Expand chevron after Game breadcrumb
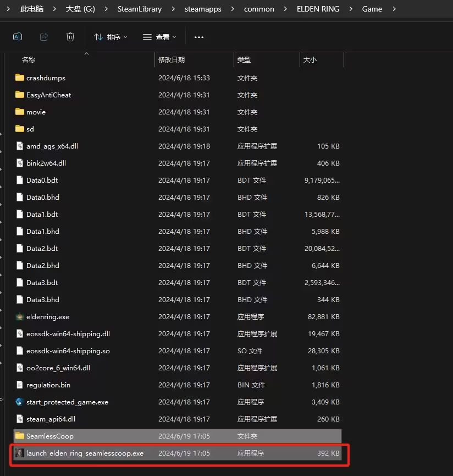This screenshot has width=453, height=476. (x=394, y=9)
